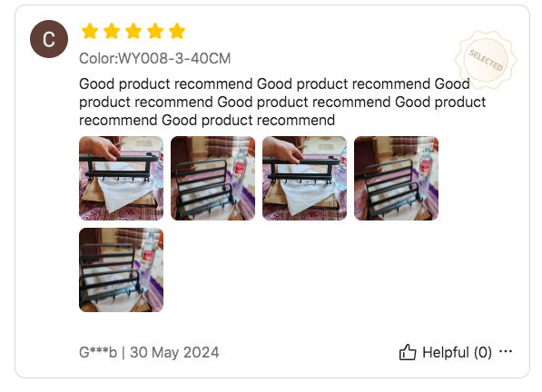This screenshot has height=392, width=542.
Task: Click the third yellow rating star
Action: [x=133, y=31]
